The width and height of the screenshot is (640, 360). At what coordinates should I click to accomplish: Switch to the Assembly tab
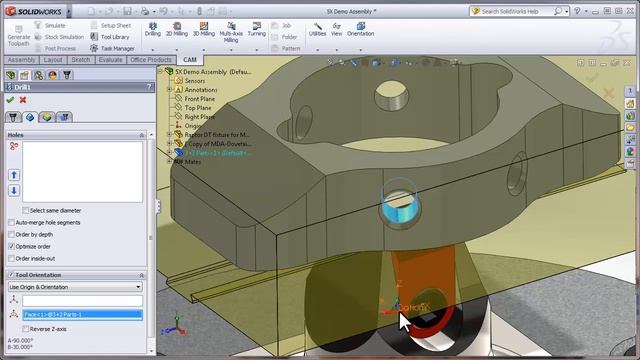[x=22, y=60]
